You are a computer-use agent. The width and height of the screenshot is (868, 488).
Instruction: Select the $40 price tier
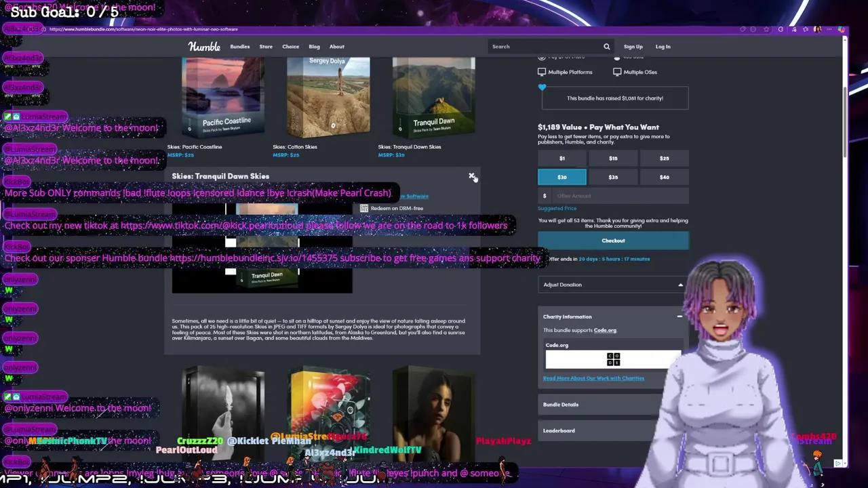point(665,178)
